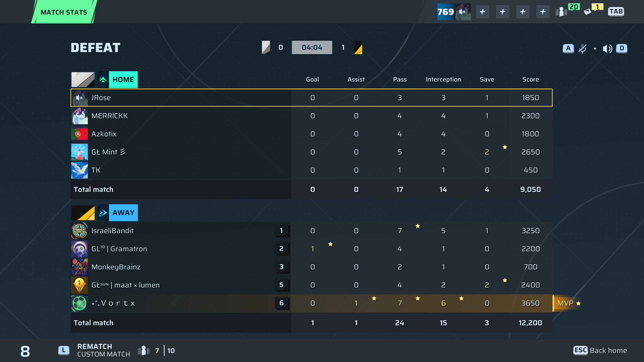Click the A key voice button
Image resolution: width=644 pixels, height=362 pixels.
568,48
